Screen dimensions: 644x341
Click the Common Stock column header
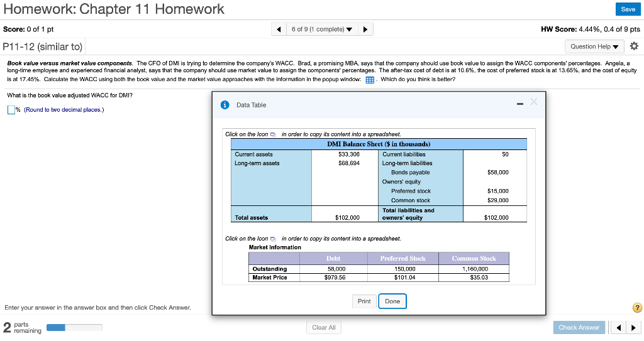coord(474,259)
